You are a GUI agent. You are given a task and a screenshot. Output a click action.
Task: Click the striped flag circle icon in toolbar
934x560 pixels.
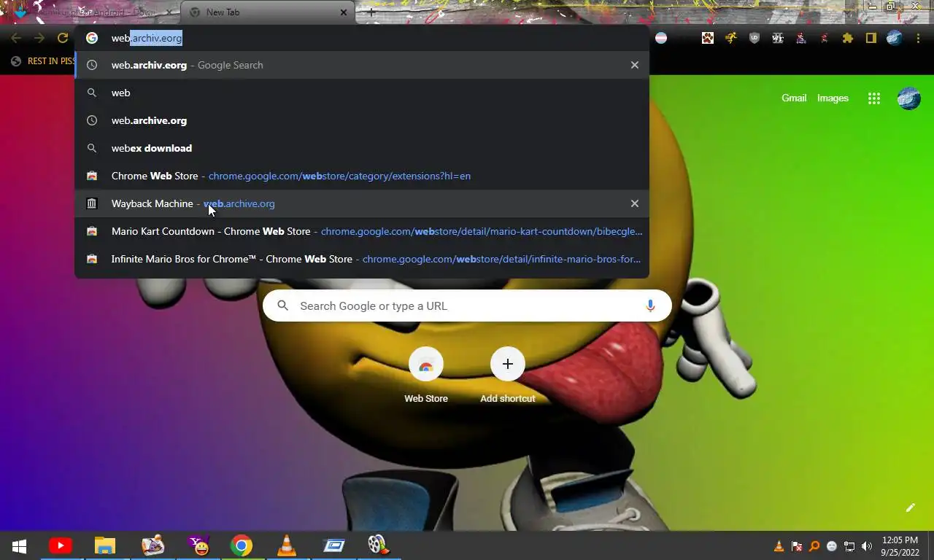click(661, 38)
